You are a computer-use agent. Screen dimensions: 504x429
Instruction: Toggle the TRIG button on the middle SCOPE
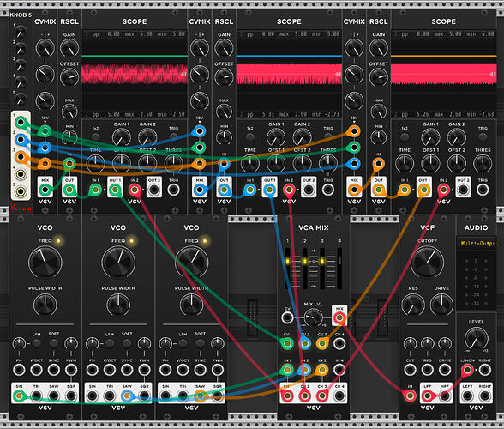328,137
